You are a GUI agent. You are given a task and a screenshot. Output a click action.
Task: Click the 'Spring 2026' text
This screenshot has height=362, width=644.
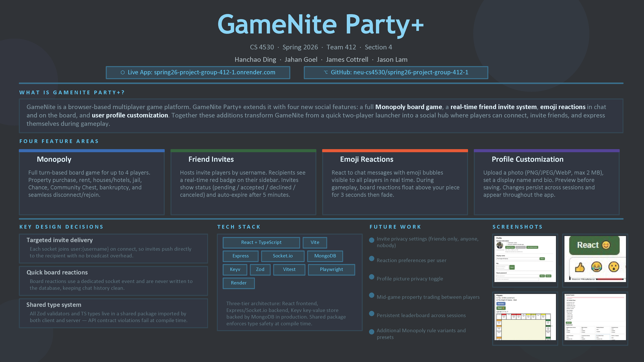(x=300, y=47)
